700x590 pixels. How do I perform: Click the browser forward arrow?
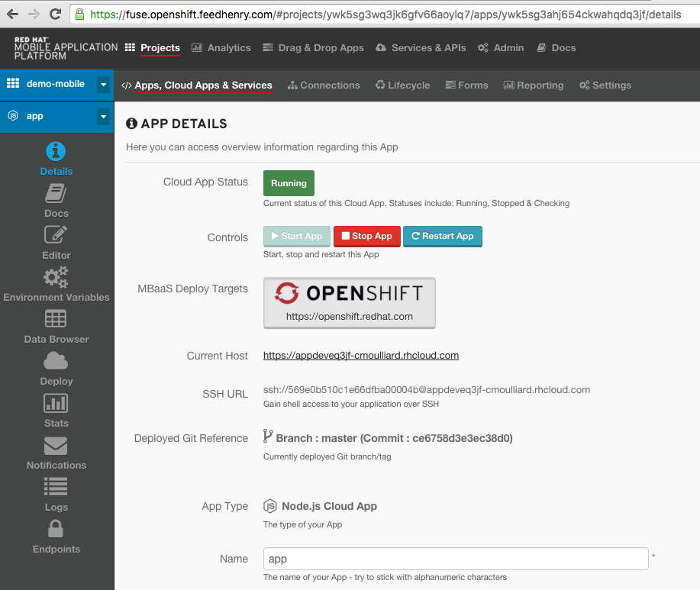(x=34, y=15)
